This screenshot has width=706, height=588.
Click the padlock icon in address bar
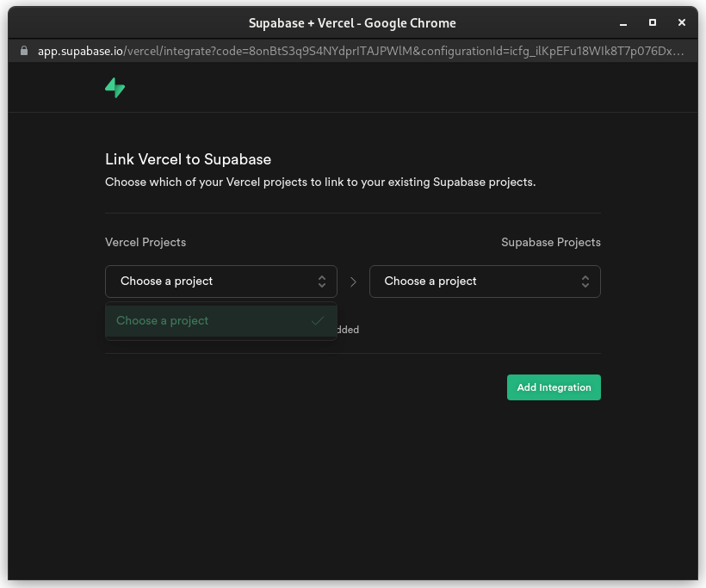(x=24, y=51)
